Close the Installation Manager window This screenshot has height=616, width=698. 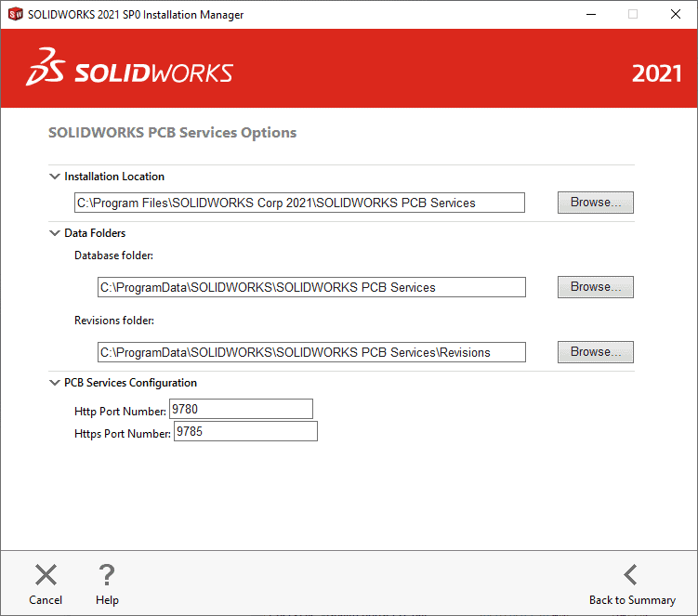tap(676, 14)
